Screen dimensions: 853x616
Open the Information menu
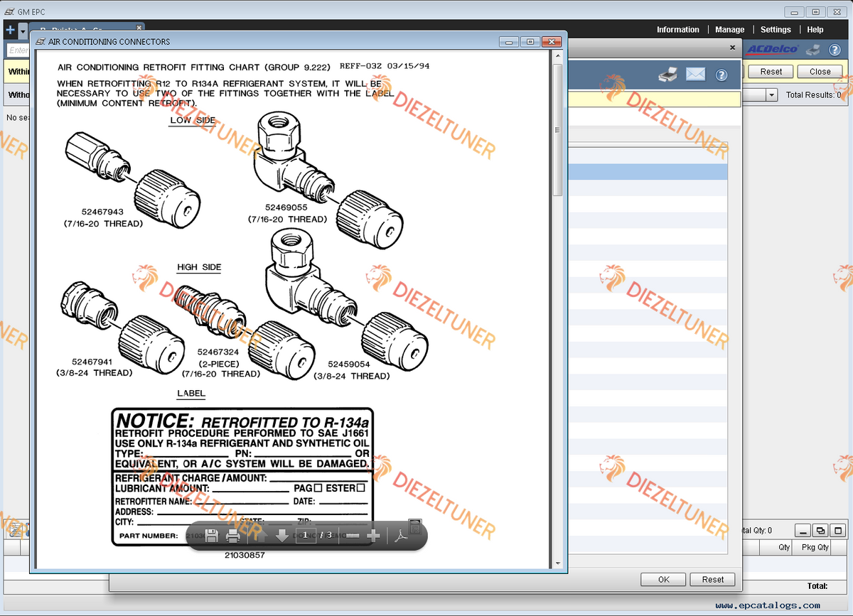tap(677, 30)
